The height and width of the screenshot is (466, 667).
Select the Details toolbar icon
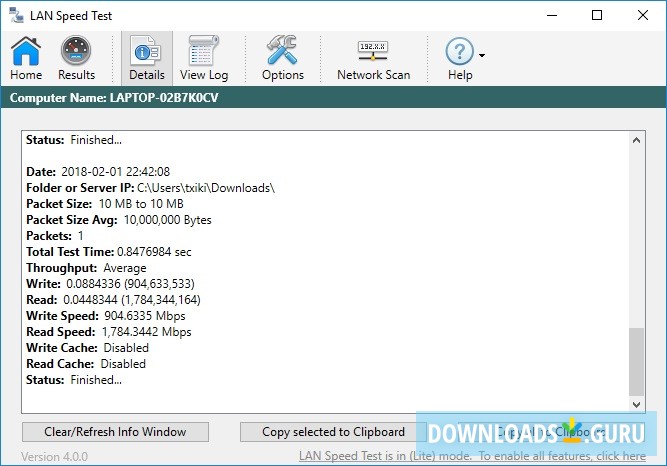point(147,58)
